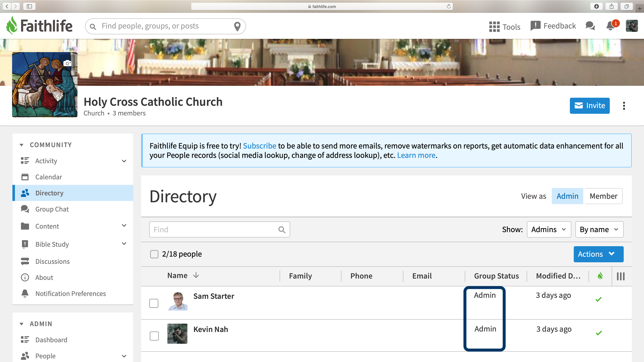Click the Subscribe link in banner
Image resolution: width=644 pixels, height=362 pixels.
point(259,146)
